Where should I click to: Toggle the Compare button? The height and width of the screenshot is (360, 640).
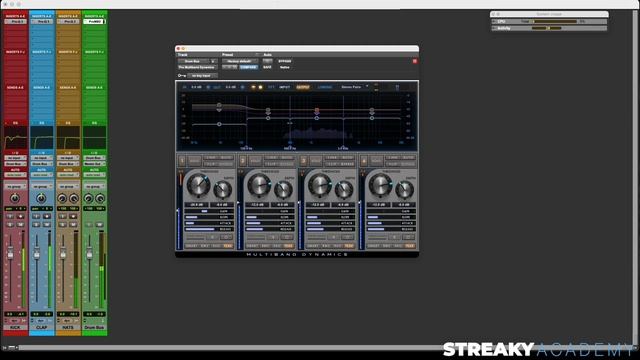[x=248, y=67]
